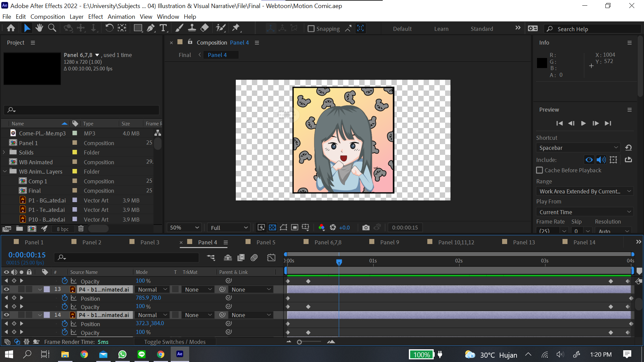
Task: Open the Full resolution dropdown
Action: point(229,228)
